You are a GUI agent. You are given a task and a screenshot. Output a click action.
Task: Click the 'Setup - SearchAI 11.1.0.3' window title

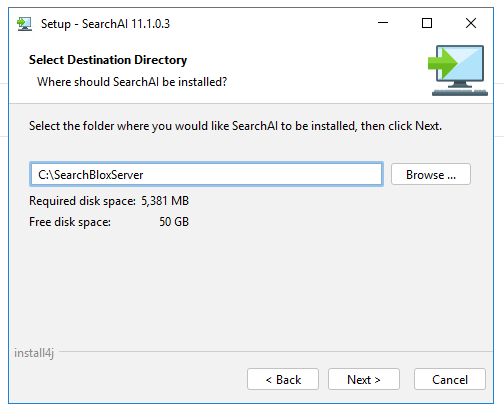point(105,24)
